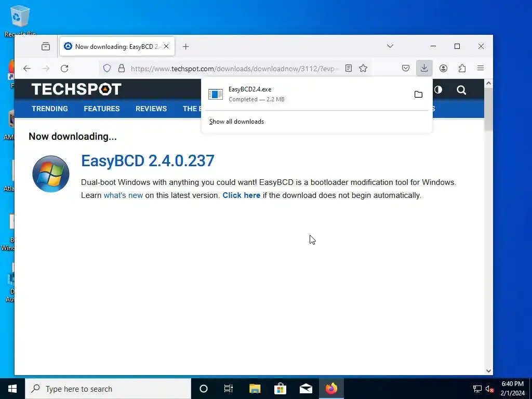Reload the current page
532x399 pixels.
tap(64, 69)
